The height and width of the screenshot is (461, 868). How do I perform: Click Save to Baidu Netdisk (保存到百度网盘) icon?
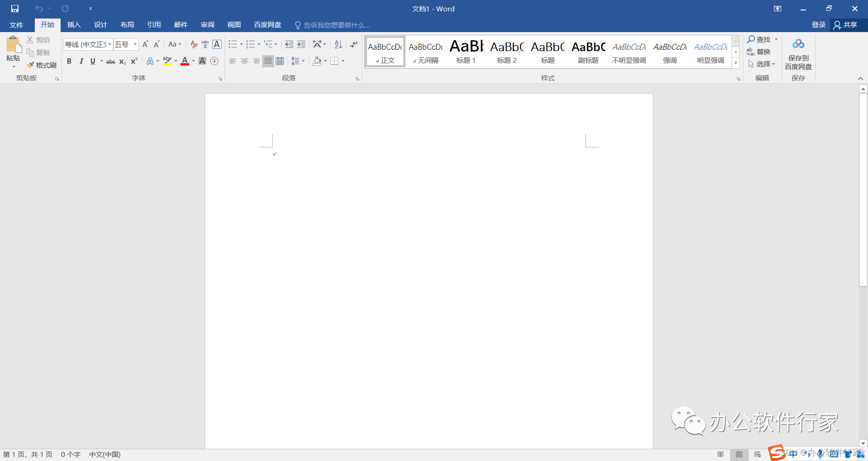798,54
